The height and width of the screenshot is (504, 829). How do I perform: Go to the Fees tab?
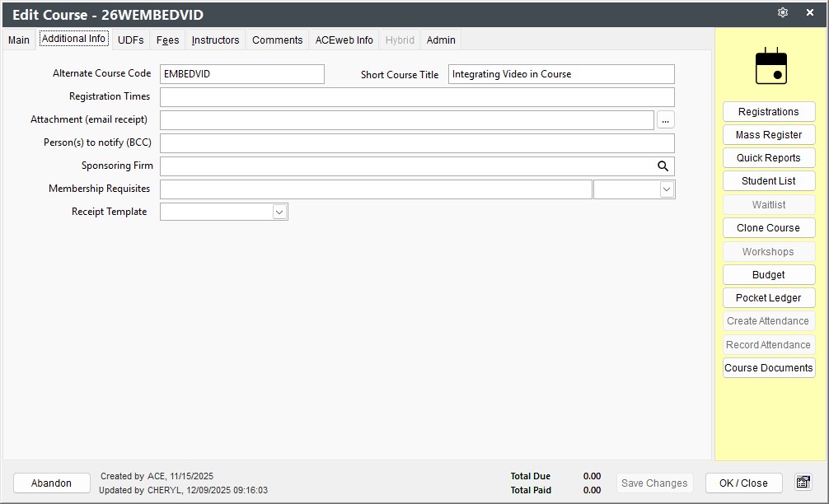pos(167,40)
